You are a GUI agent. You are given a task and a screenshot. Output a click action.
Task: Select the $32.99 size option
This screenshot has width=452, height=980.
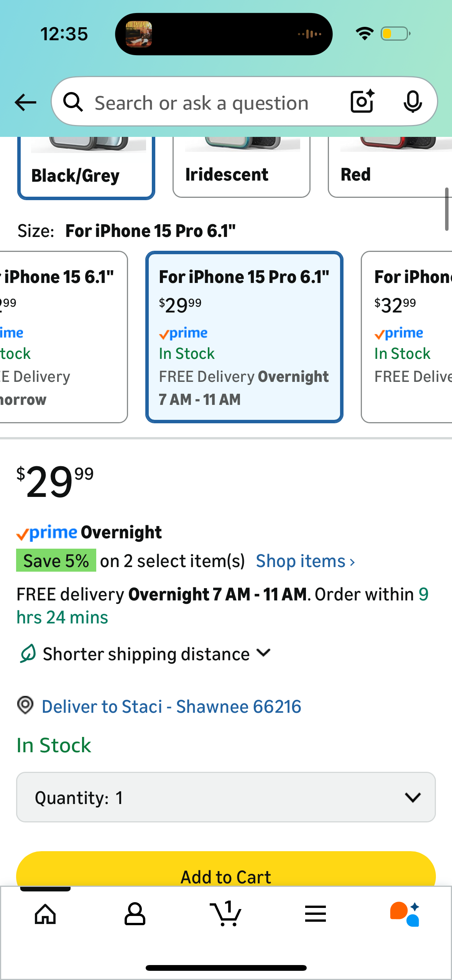tap(407, 337)
